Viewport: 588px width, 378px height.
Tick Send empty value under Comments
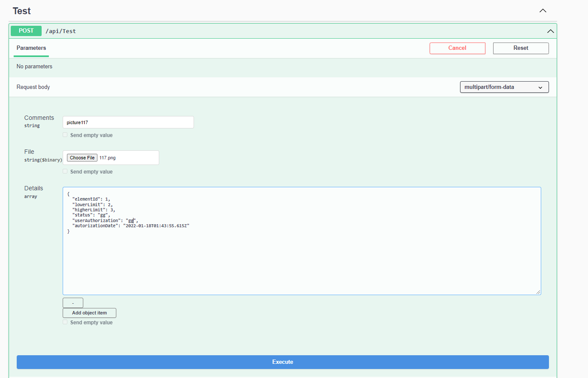[x=65, y=135]
